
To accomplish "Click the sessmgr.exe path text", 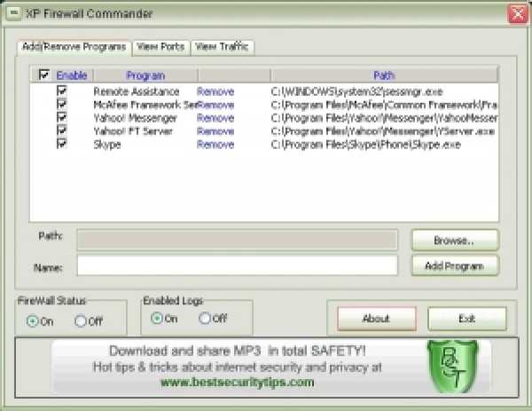I will [x=357, y=91].
